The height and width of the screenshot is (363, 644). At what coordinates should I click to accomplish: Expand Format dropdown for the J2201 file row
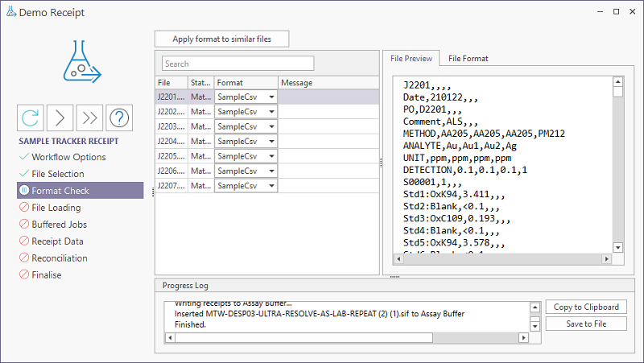point(271,97)
